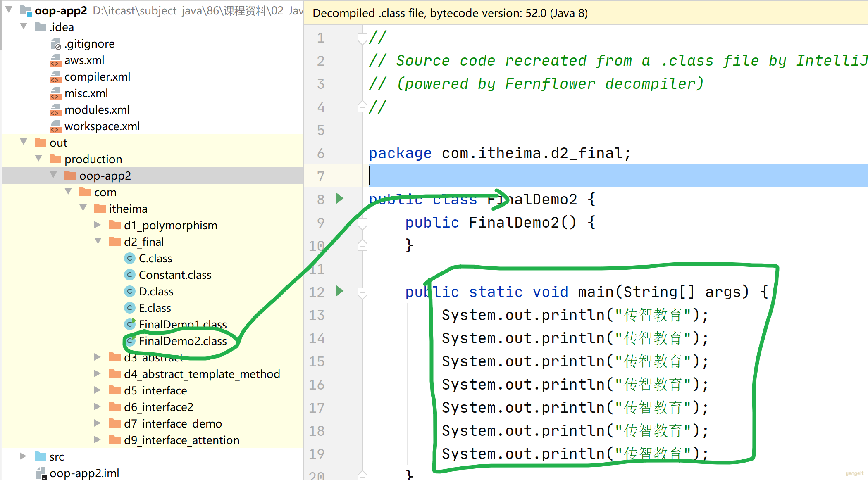Click println statement on line 16
Image resolution: width=868 pixels, height=480 pixels.
(575, 385)
